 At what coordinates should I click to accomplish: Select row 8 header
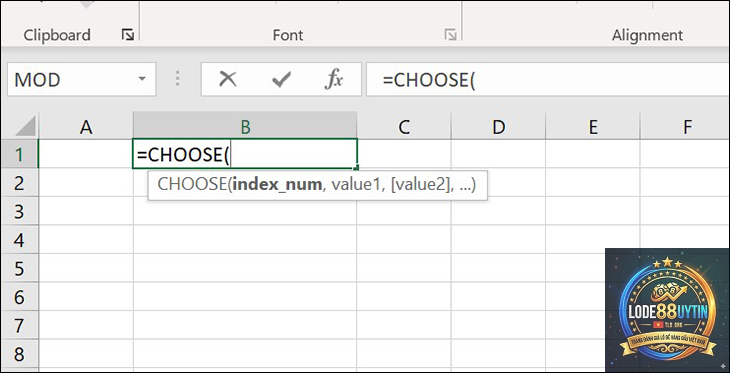(x=20, y=354)
